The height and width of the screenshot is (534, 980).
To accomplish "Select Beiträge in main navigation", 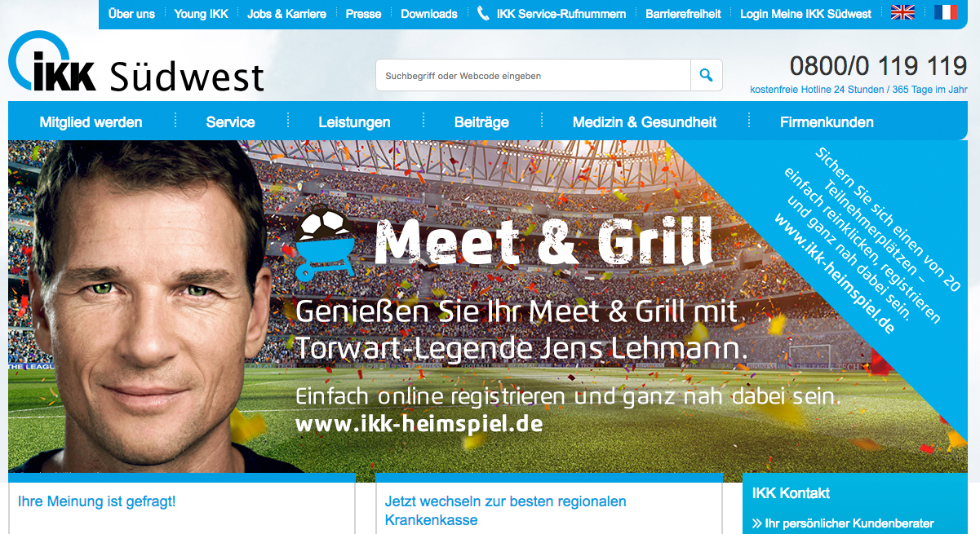I will click(481, 122).
